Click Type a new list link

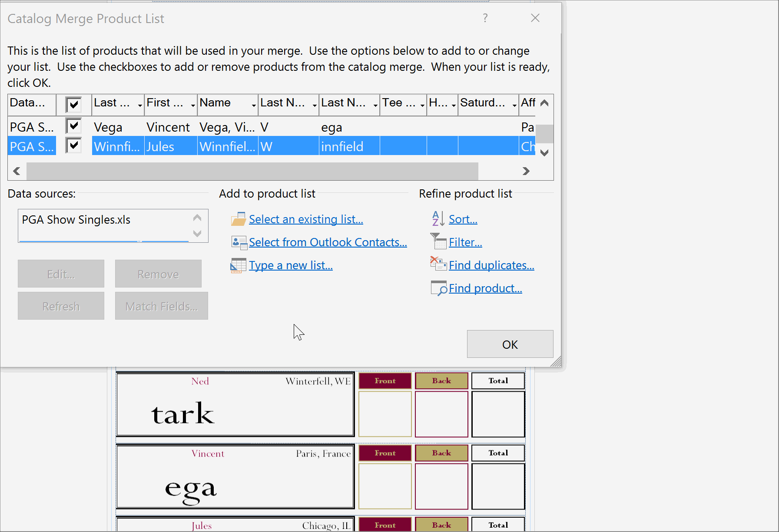point(291,265)
